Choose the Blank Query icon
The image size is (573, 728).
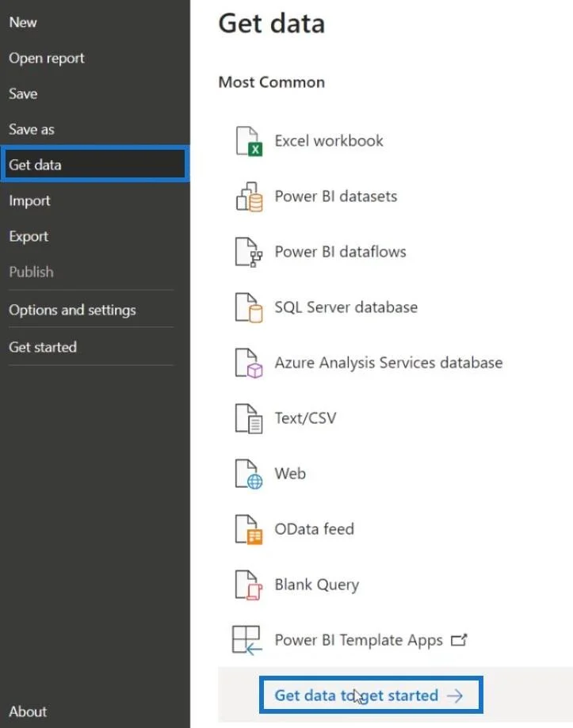[x=249, y=585]
